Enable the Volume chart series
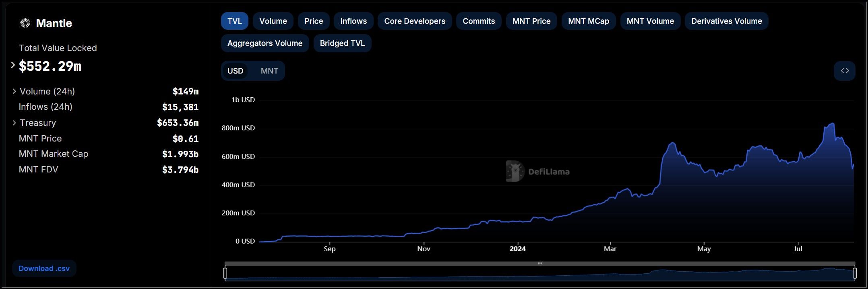868x289 pixels. 273,21
